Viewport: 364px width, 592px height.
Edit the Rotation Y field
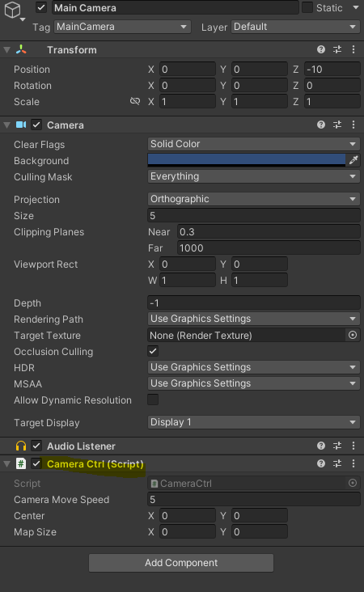click(x=260, y=86)
